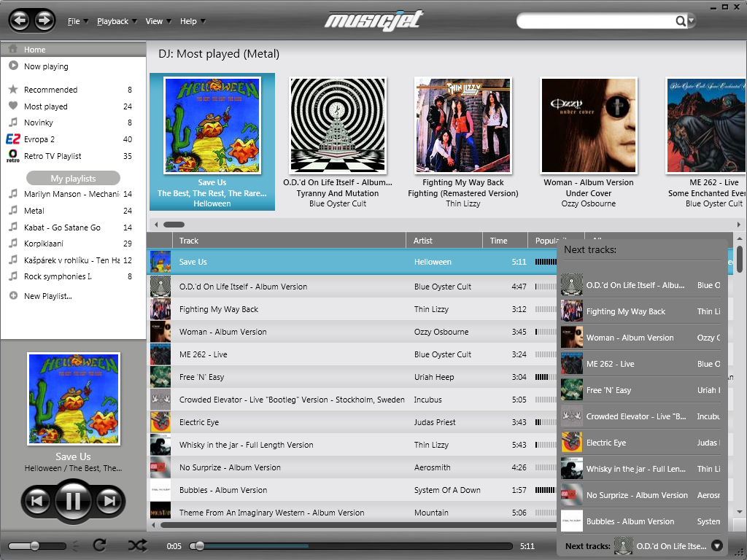Click the My playlists header button

tap(74, 178)
